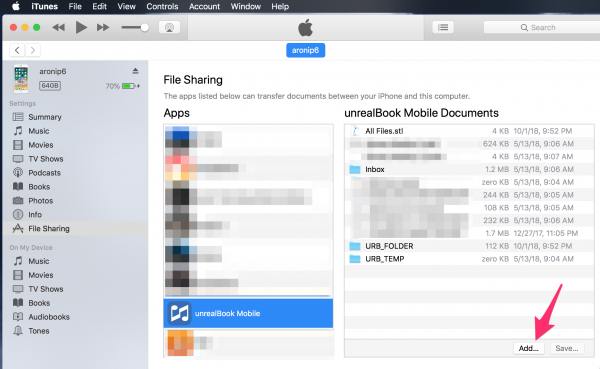
Task: Select the Inbox folder row
Action: pyautogui.click(x=469, y=169)
